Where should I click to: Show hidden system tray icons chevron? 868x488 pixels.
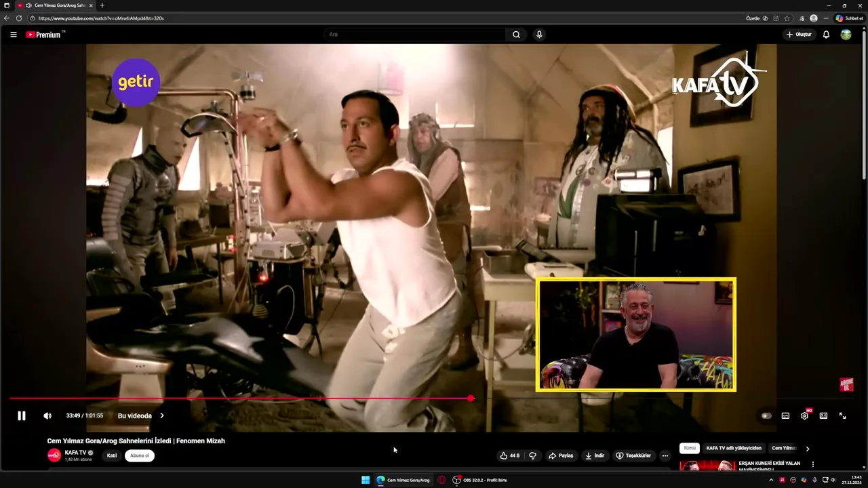pos(771,480)
